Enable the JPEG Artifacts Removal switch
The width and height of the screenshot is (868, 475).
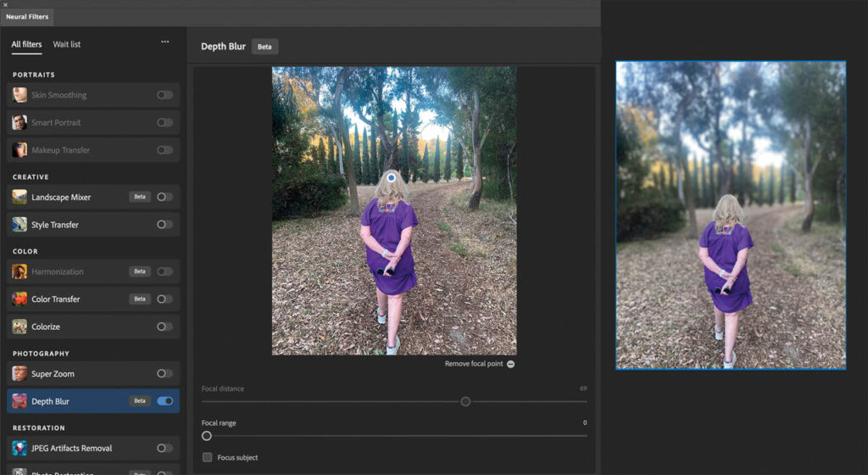coord(164,448)
